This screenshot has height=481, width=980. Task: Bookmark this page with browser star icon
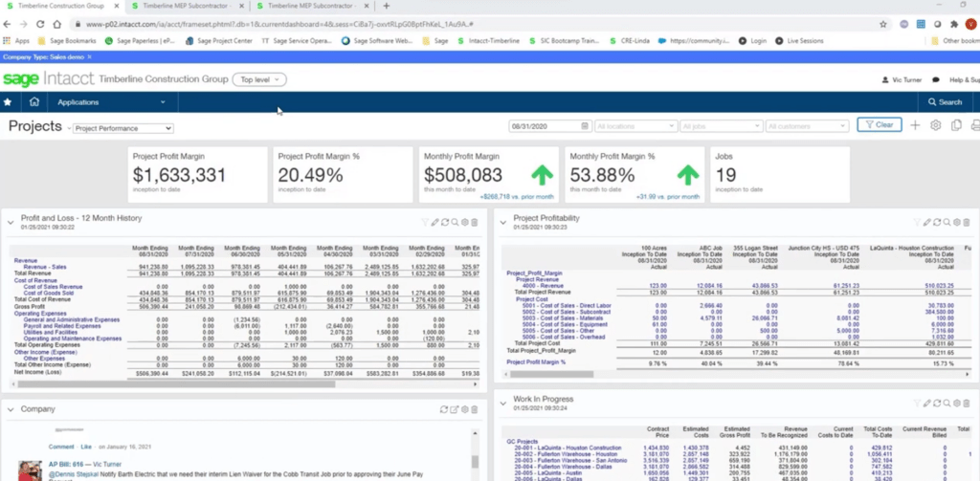(x=883, y=24)
